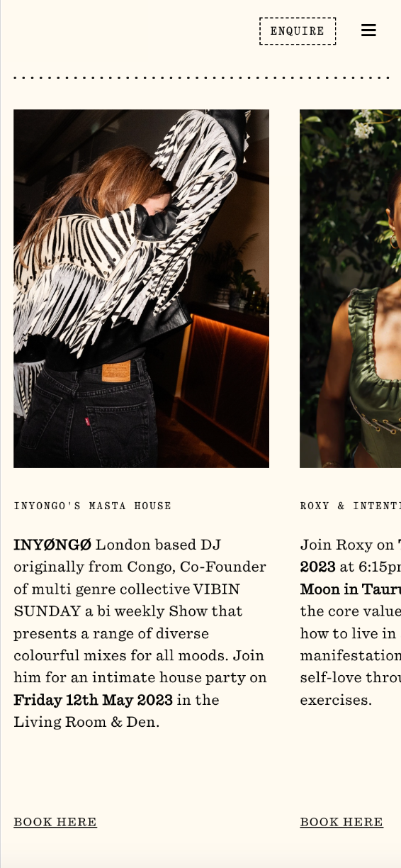This screenshot has width=401, height=868.
Task: Click the Join Roxy on text
Action: [346, 545]
